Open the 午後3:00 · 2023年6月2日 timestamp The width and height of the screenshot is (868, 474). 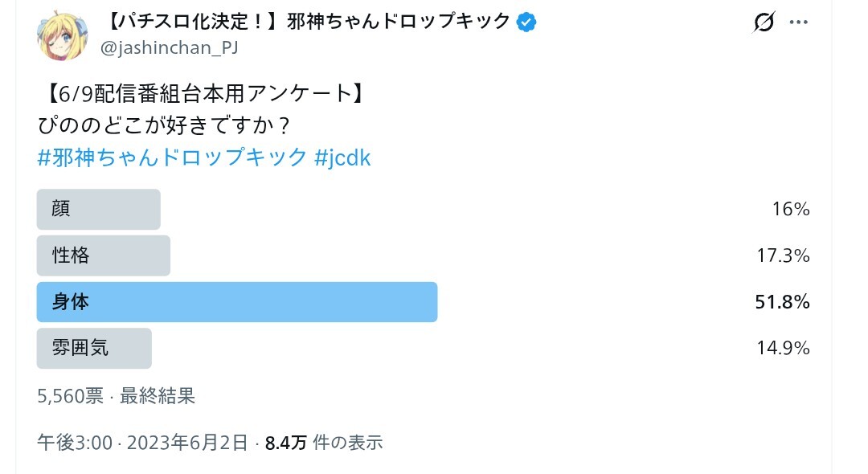pos(142,443)
